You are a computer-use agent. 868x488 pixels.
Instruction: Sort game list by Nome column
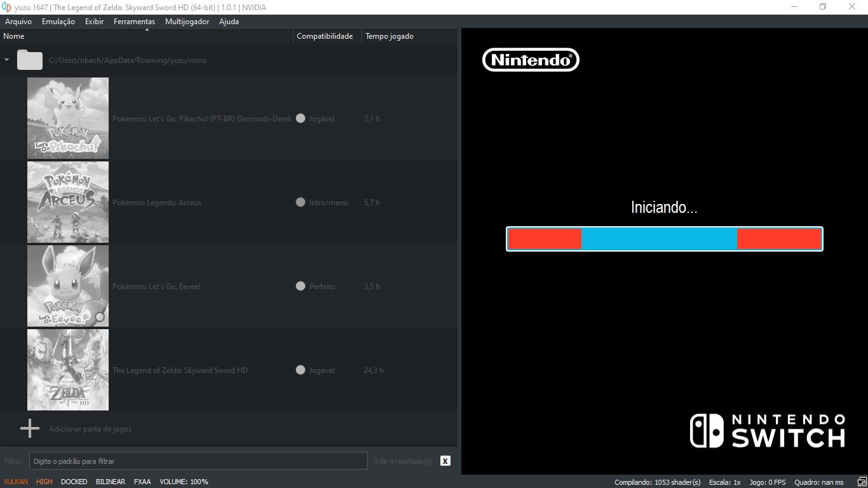pos(147,36)
